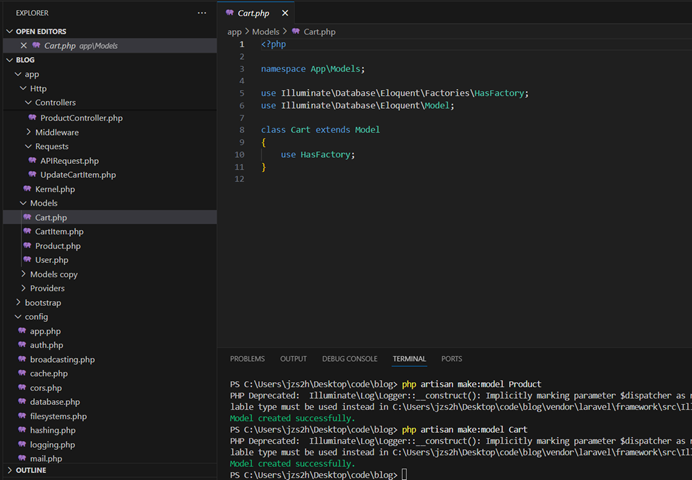Screen dimensions: 692x480
Task: Click the PHP file icon next to User.php
Action: [x=27, y=260]
